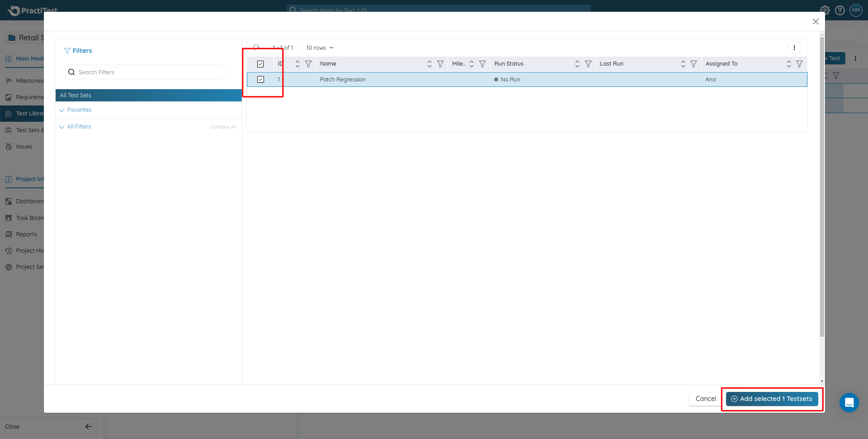Click the Cancel button
This screenshot has height=439, width=868.
(705, 399)
